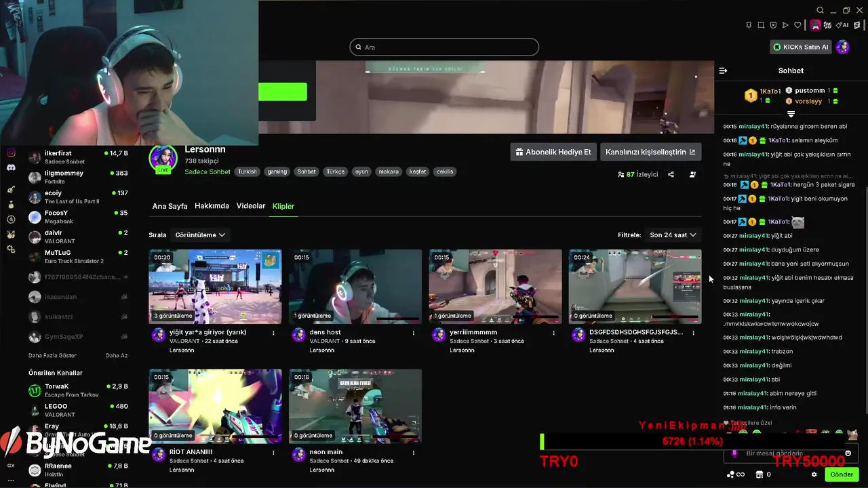Open the 'Son 24 saat' filter dropdown
Viewport: 868px width, 488px height.
pos(673,235)
